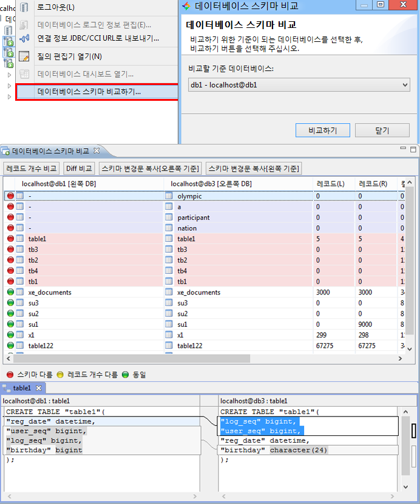The width and height of the screenshot is (420, 504).
Task: Click red status icon of table1 row
Action: [10, 239]
